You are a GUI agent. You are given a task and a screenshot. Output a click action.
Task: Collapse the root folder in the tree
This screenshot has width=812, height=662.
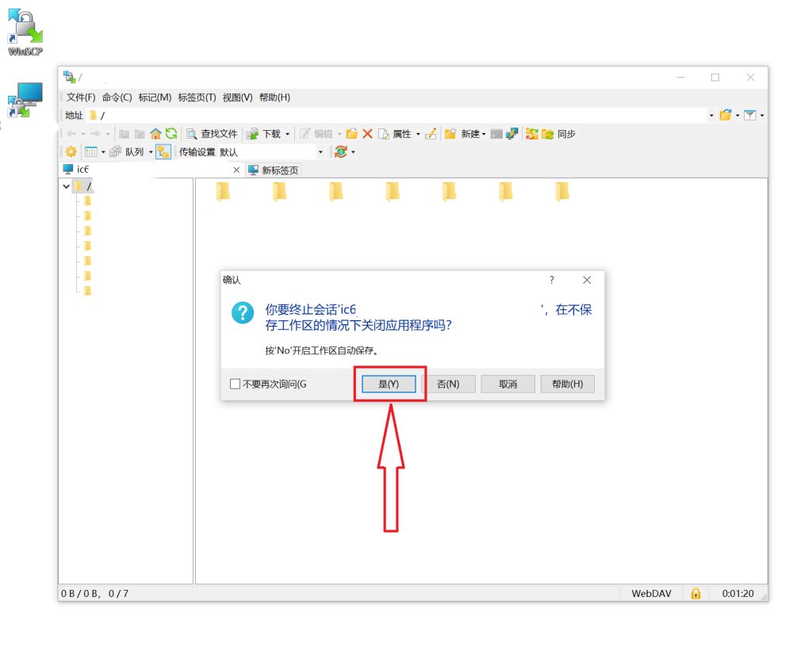coord(66,186)
